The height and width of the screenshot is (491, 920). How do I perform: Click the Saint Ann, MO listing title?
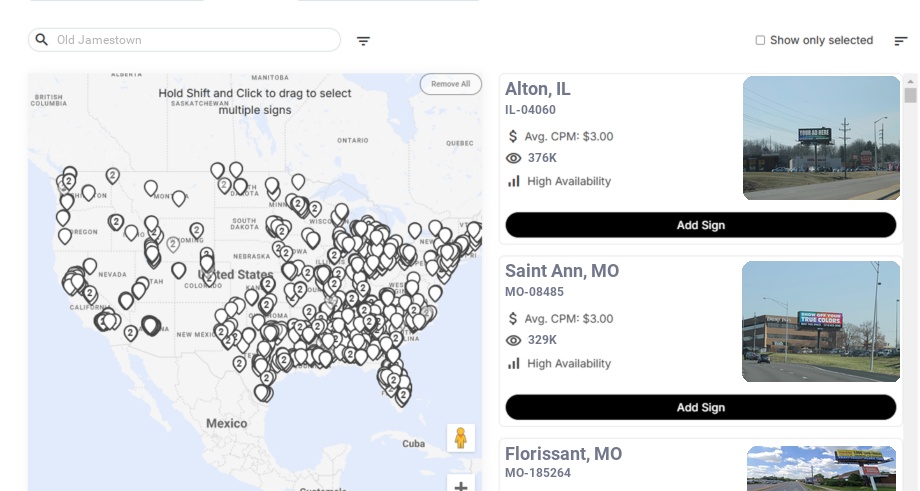click(x=562, y=271)
